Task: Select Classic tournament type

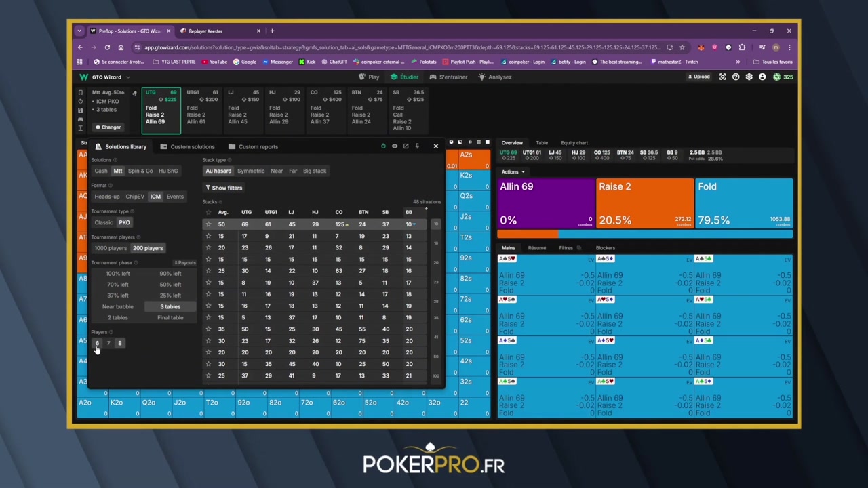Action: click(104, 222)
